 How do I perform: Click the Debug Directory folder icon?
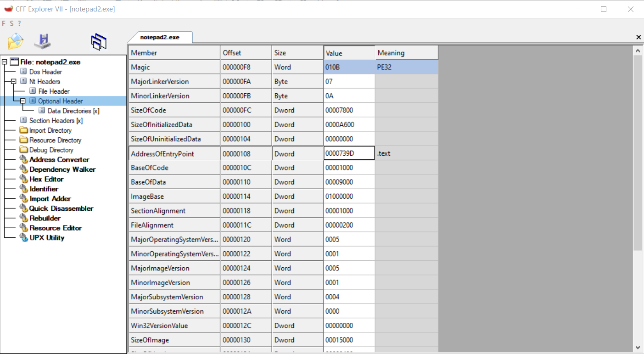tap(23, 150)
